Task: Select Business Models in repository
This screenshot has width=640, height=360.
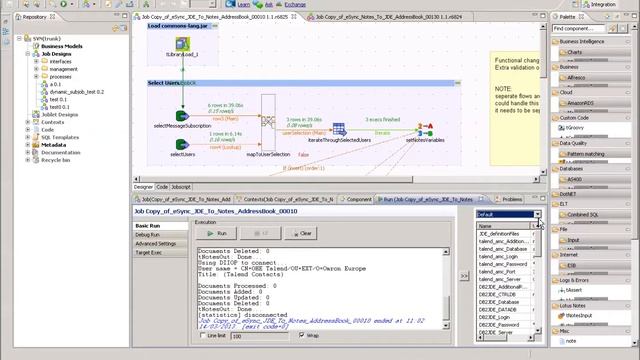Action: (62, 46)
